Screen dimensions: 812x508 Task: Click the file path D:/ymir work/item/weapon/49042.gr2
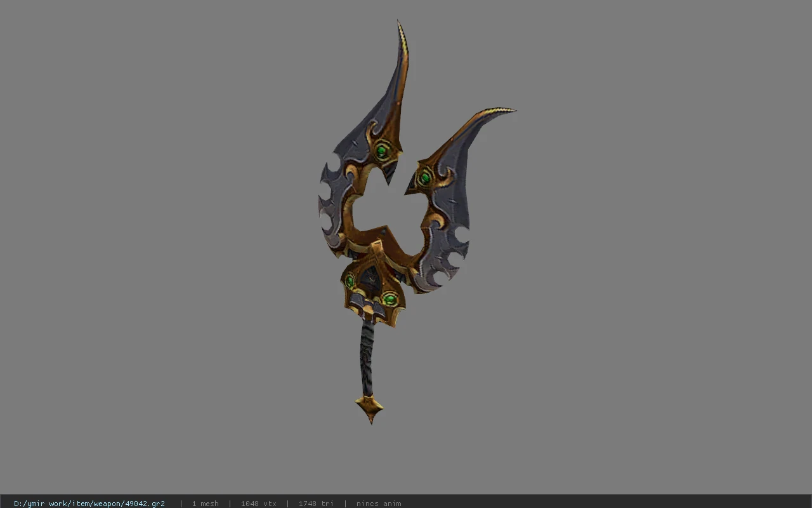(89, 504)
